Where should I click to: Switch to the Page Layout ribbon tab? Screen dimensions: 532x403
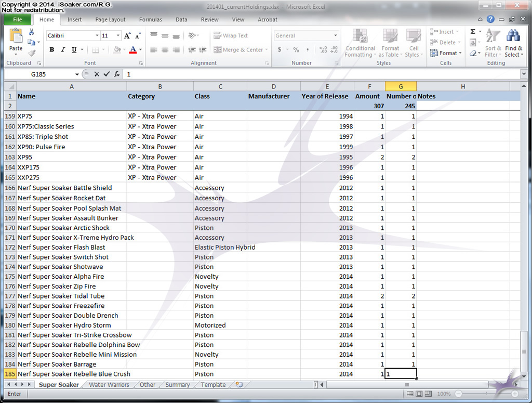click(x=110, y=19)
